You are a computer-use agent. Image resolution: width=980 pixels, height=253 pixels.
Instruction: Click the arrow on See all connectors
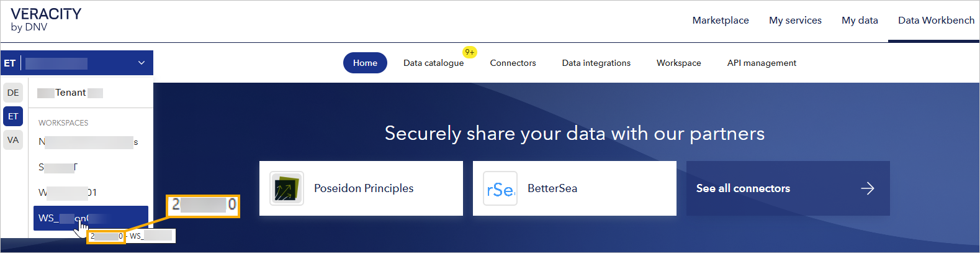(868, 188)
